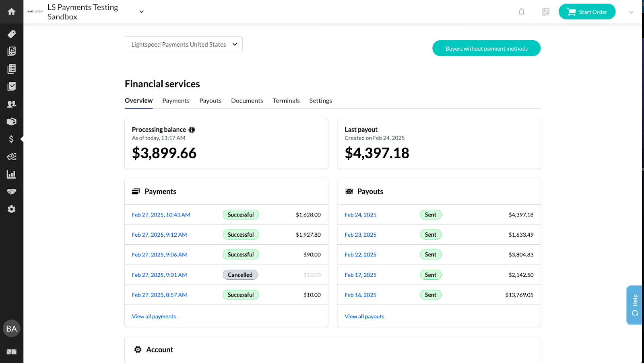Open the customers people icon in sidebar
This screenshot has width=644, height=363.
point(12,104)
